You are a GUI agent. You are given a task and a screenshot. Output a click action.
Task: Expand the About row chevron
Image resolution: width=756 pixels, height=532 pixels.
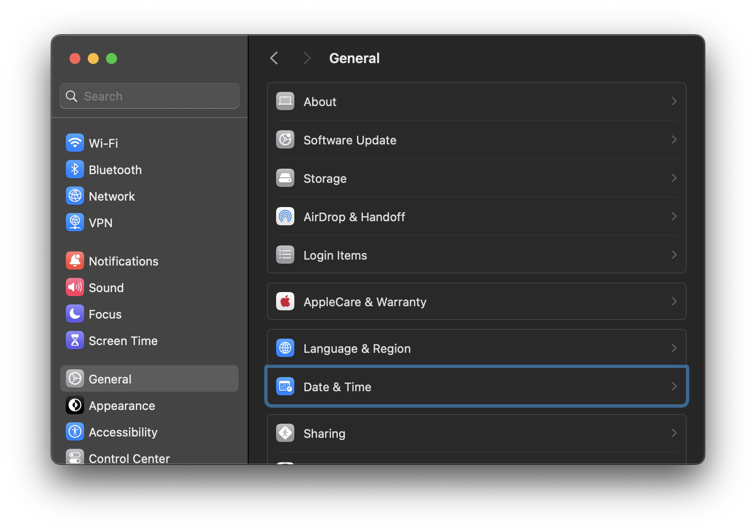point(674,101)
